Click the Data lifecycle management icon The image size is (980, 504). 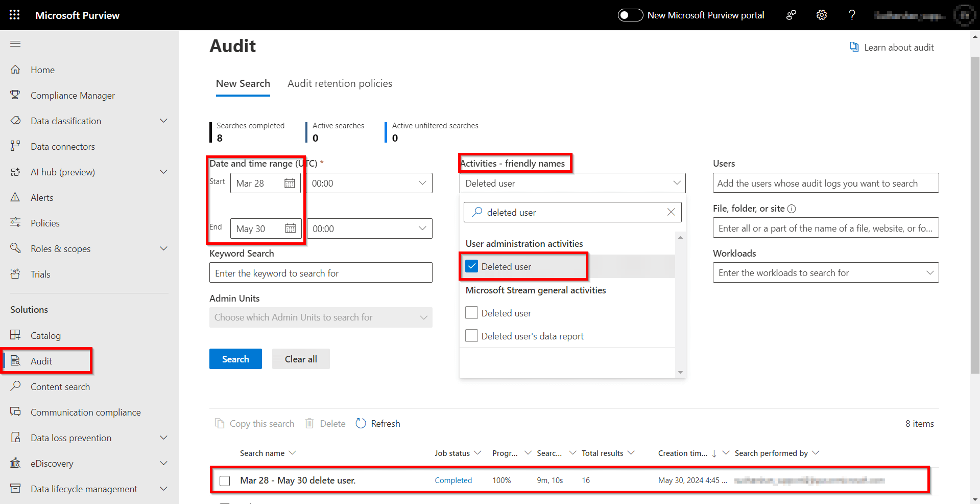(x=15, y=489)
